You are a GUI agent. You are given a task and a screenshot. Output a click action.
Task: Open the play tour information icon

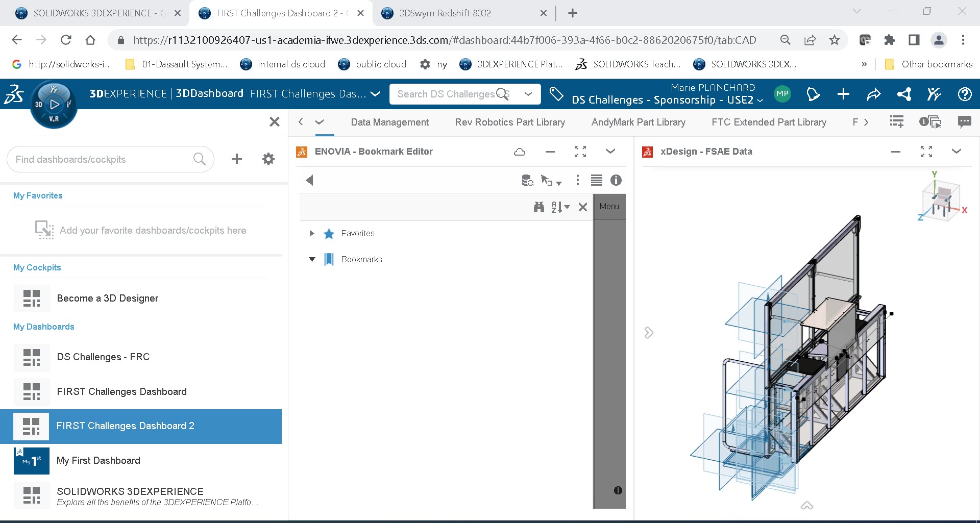(x=930, y=122)
